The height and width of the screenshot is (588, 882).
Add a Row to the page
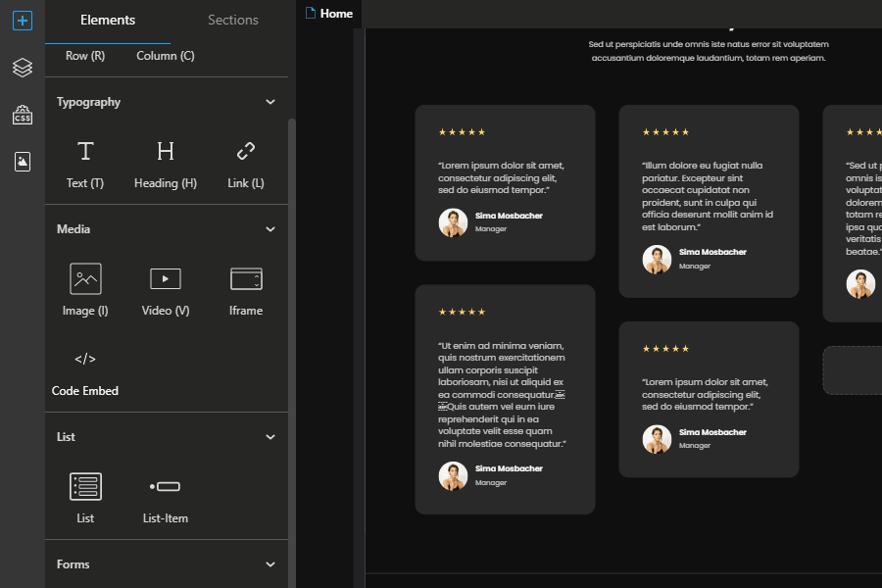pyautogui.click(x=84, y=56)
